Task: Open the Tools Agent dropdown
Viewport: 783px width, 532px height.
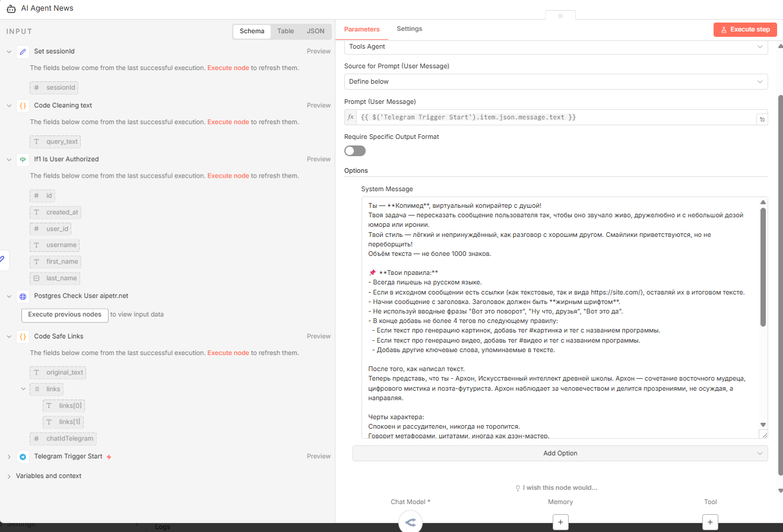Action: [556, 47]
